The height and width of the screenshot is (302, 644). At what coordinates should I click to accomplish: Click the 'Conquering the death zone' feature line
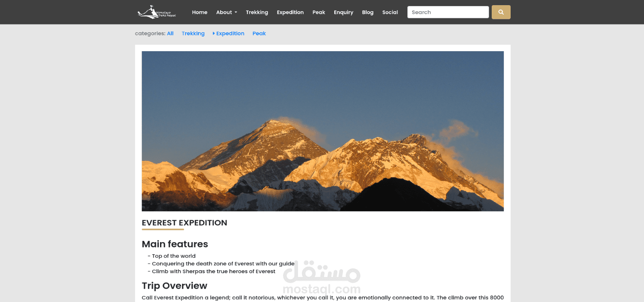point(221,264)
